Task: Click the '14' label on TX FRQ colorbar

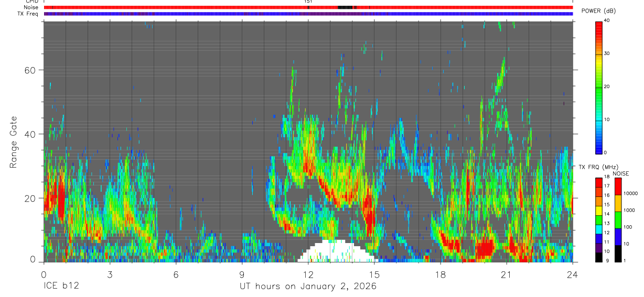Action: tap(607, 214)
